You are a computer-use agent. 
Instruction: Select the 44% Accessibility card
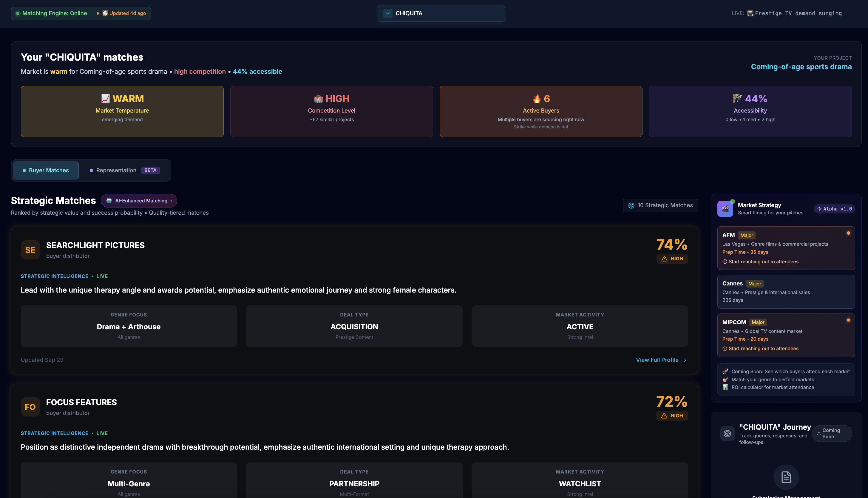[750, 111]
